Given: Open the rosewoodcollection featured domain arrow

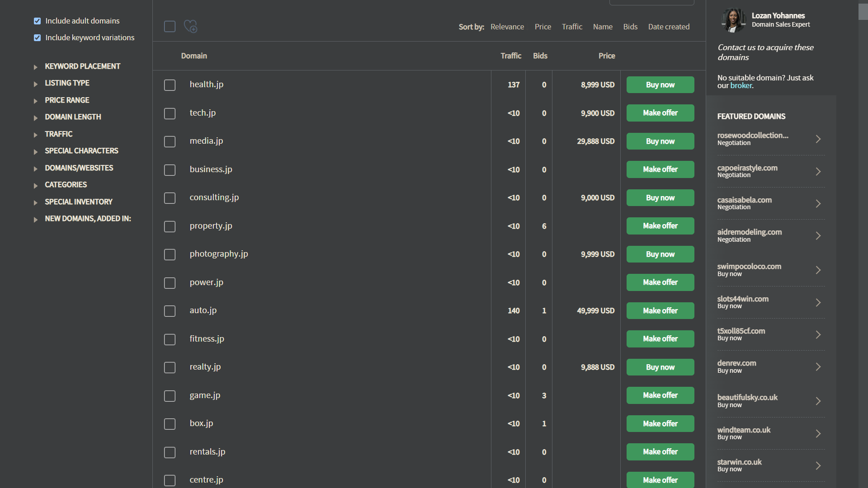Looking at the screenshot, I should (x=818, y=139).
